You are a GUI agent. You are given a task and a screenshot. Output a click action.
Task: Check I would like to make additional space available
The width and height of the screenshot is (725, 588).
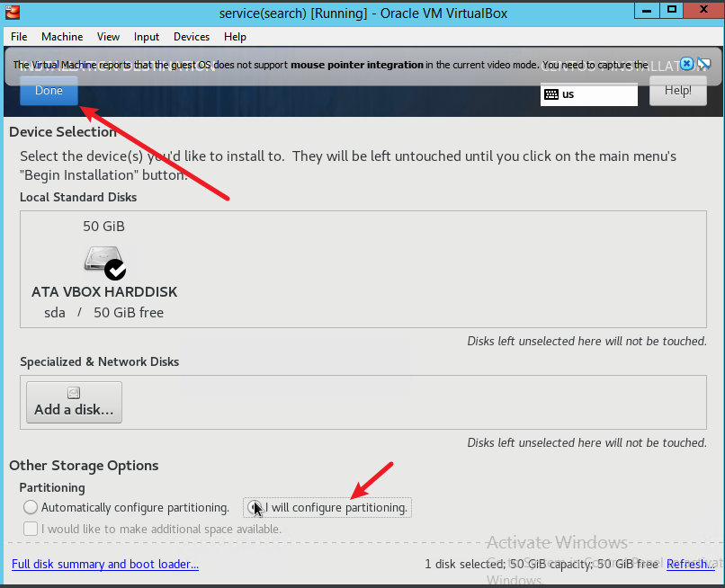pyautogui.click(x=31, y=529)
